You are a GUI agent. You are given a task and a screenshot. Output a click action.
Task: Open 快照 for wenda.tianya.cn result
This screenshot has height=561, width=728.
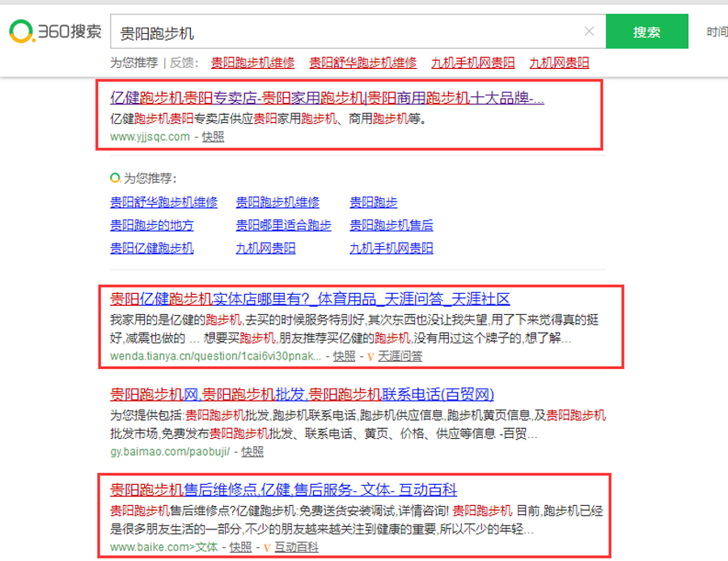344,356
